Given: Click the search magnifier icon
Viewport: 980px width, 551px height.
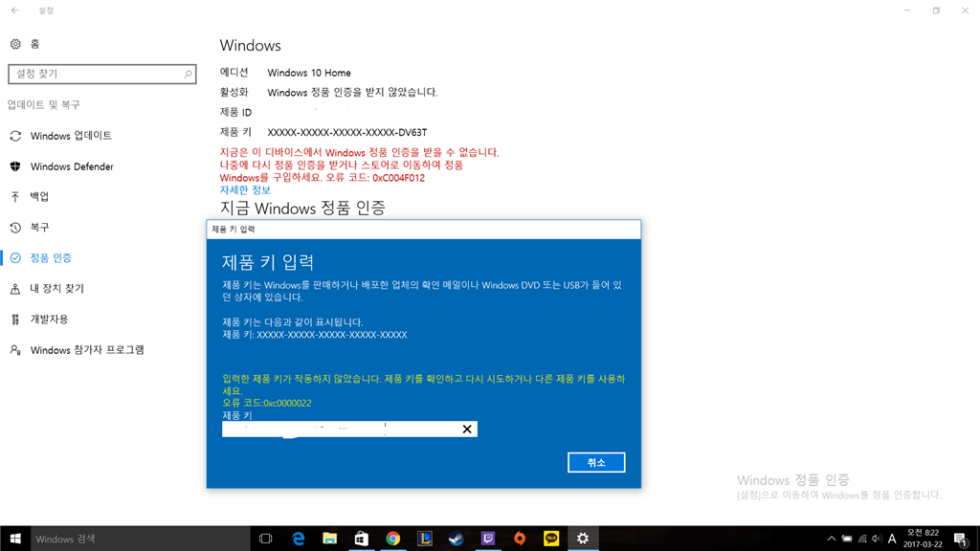Looking at the screenshot, I should (x=188, y=74).
